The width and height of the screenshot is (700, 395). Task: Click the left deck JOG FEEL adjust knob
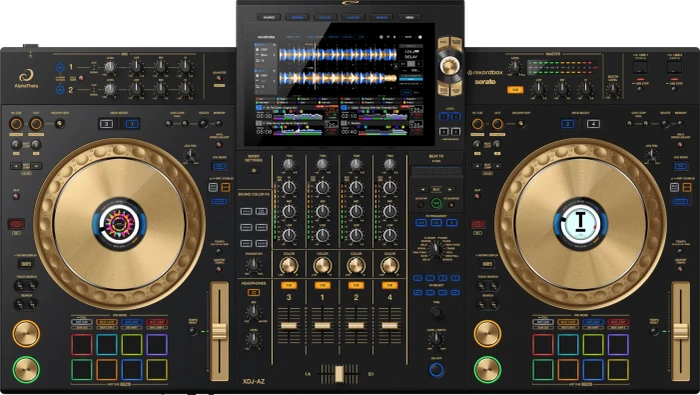(x=191, y=156)
